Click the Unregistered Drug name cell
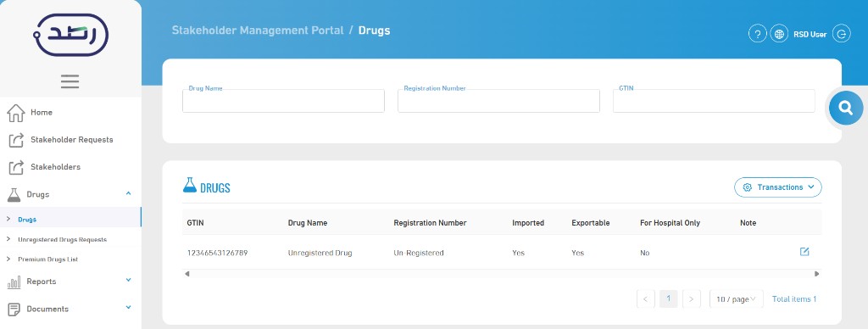This screenshot has height=329, width=868. point(320,254)
